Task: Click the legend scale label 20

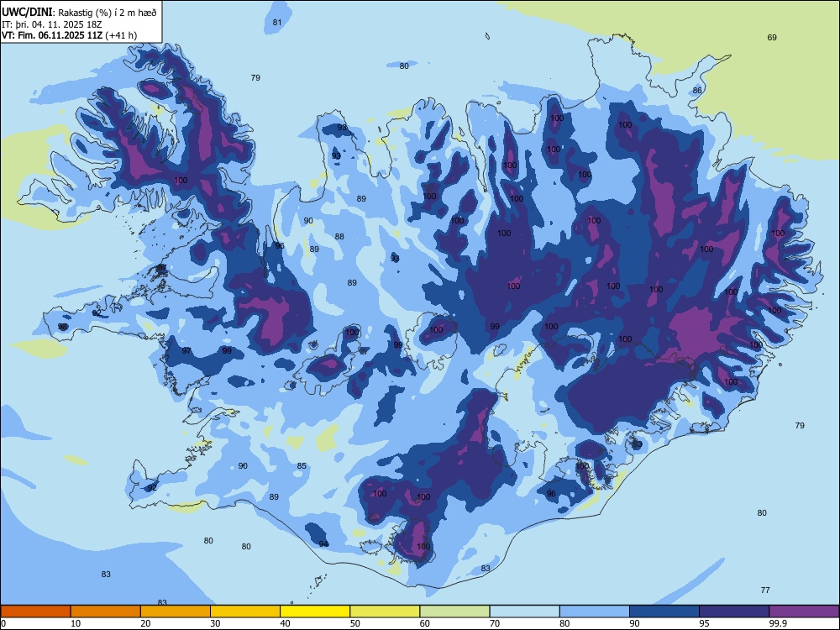Action: [145, 623]
